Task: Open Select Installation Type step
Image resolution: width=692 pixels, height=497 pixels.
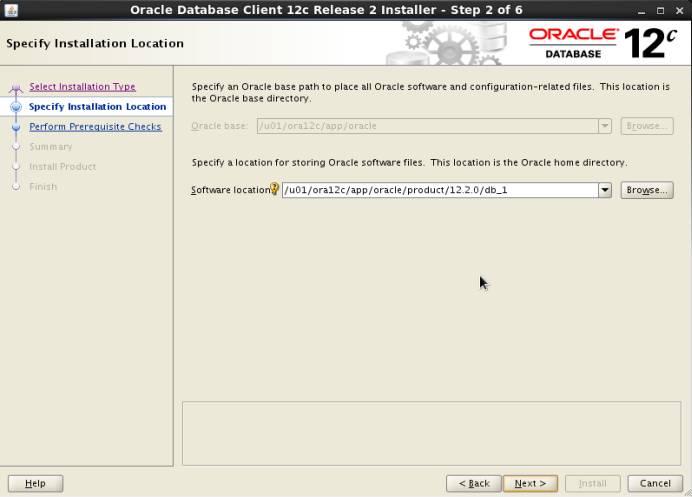Action: click(83, 87)
